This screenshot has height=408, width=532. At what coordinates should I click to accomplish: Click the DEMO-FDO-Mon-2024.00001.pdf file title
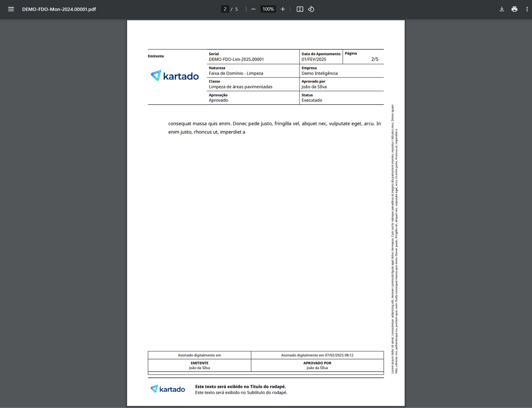click(x=59, y=9)
